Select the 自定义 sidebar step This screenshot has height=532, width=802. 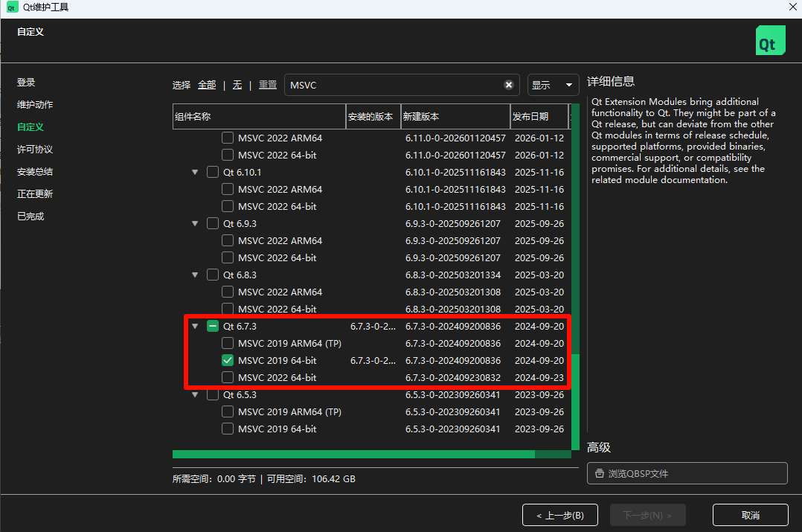[x=31, y=126]
